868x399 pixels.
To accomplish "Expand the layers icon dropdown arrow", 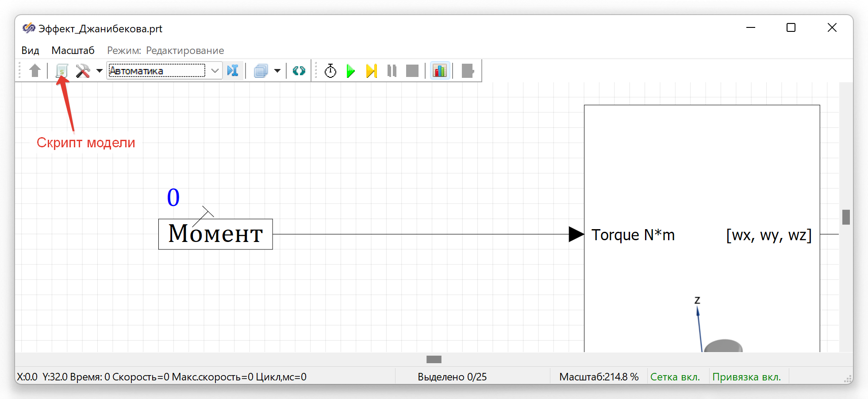I will (x=277, y=71).
